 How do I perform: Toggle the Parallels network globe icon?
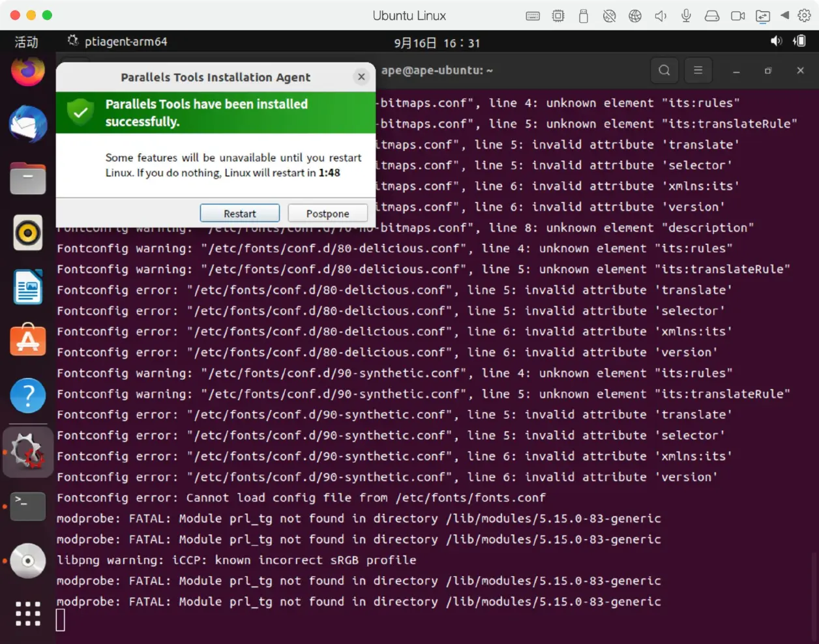point(635,16)
